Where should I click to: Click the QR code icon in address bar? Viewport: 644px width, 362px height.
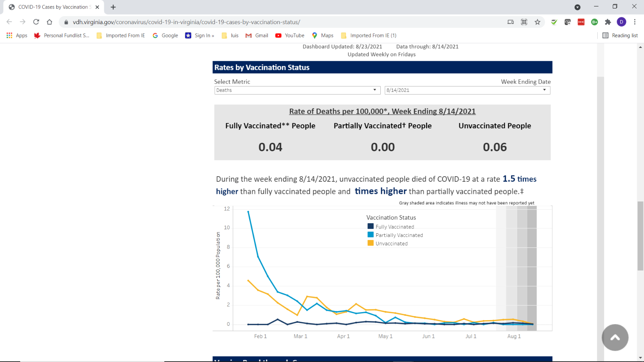point(524,22)
